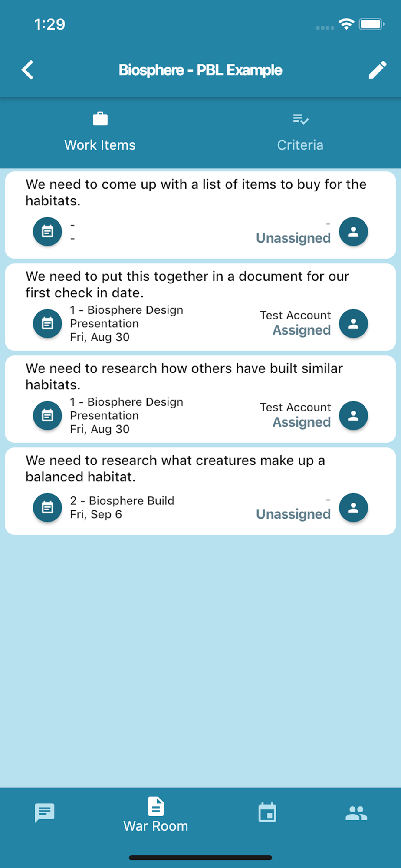Open the calendar tab in bottom bar
The width and height of the screenshot is (401, 868).
click(x=267, y=812)
